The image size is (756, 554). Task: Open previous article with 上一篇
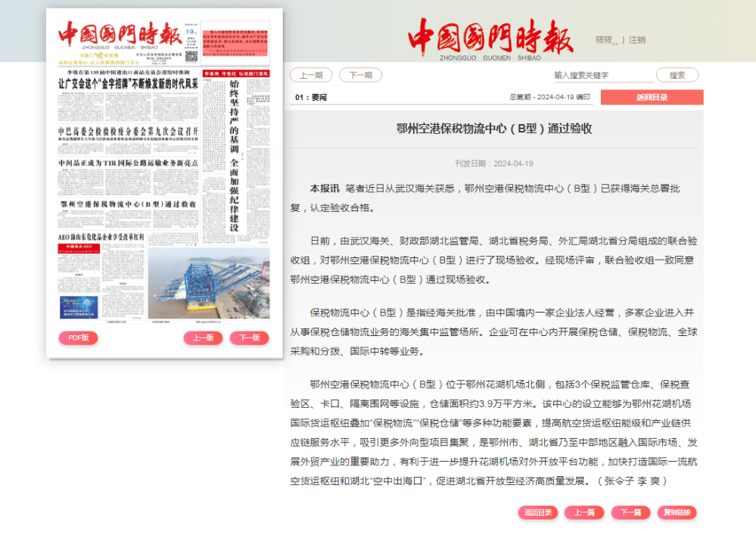click(584, 512)
